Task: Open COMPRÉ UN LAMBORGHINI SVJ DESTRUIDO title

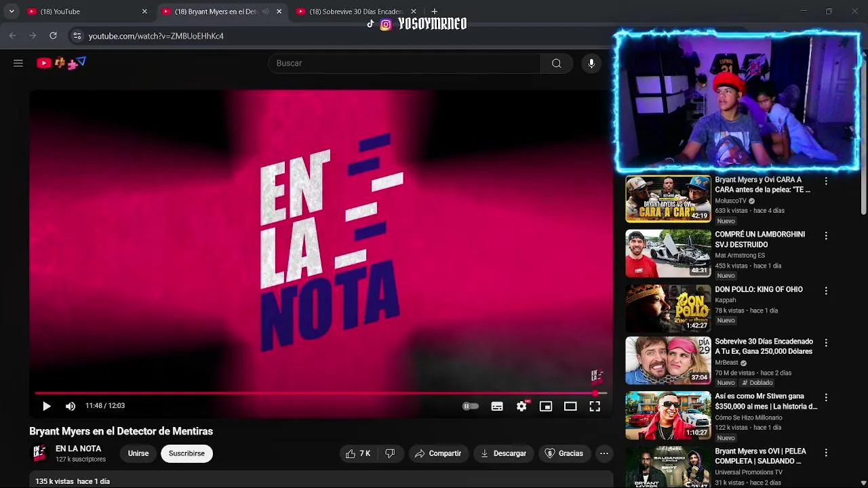Action: [x=759, y=239]
